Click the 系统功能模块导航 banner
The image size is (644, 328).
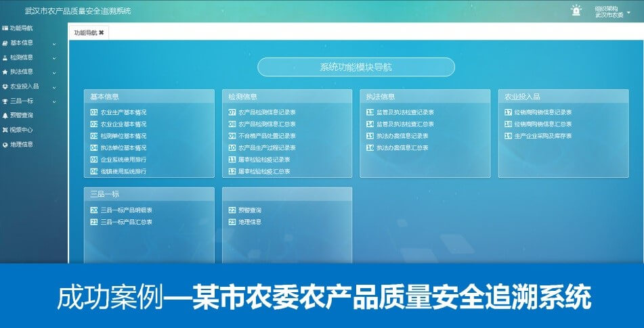click(356, 67)
